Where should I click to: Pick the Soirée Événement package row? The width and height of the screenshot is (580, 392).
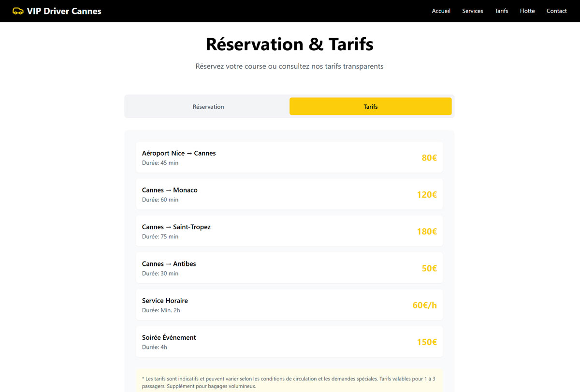[x=289, y=342]
